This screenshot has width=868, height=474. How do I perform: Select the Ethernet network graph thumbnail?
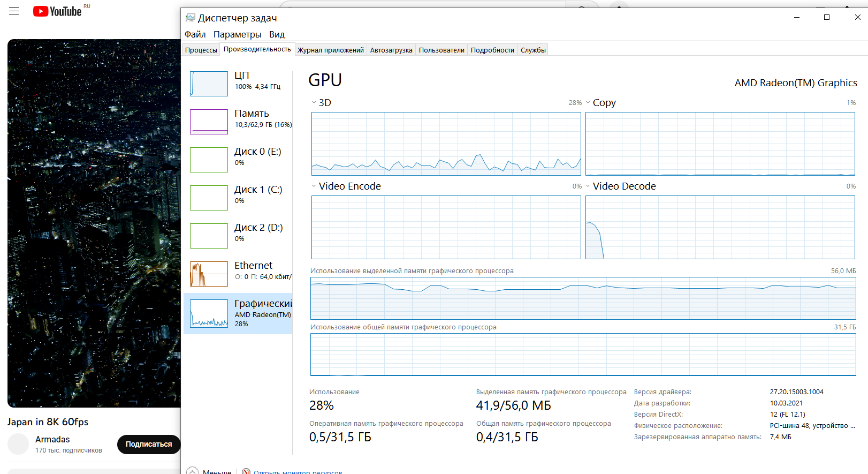tap(209, 274)
